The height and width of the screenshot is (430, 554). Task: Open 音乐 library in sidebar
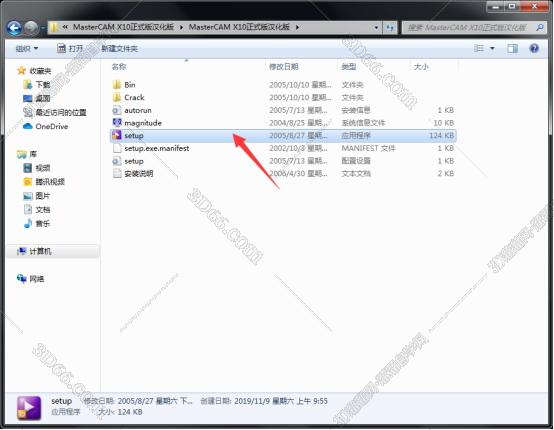click(x=37, y=223)
